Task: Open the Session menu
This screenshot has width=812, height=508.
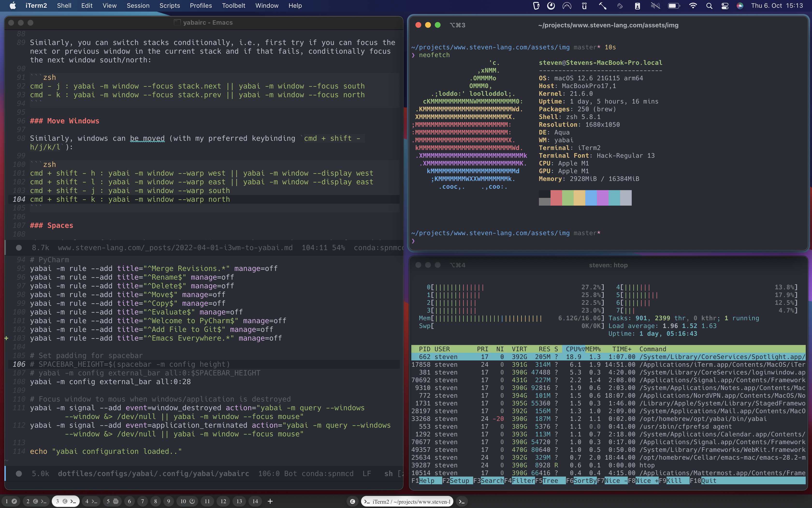Action: coord(138,6)
